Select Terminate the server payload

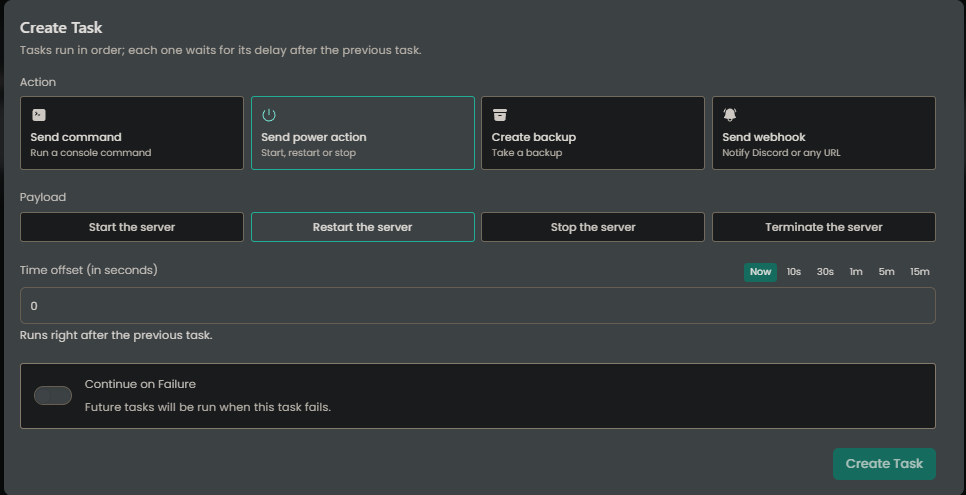(824, 227)
